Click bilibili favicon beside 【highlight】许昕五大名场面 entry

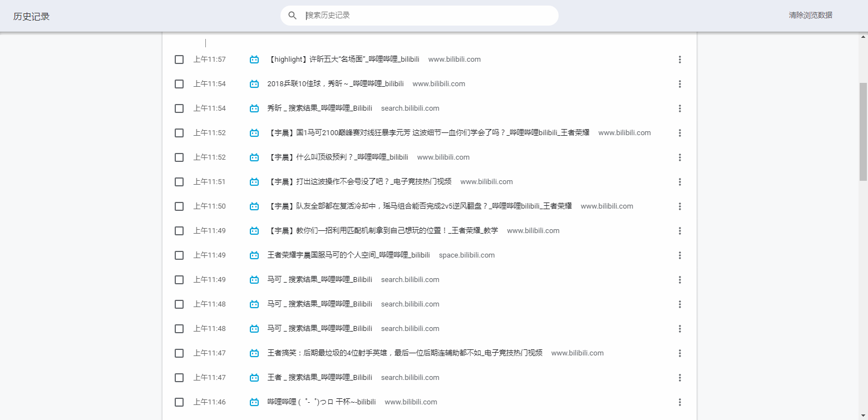pyautogui.click(x=254, y=60)
